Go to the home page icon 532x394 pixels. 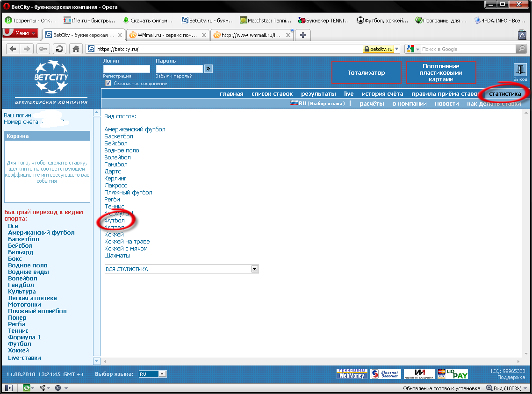pos(76,49)
